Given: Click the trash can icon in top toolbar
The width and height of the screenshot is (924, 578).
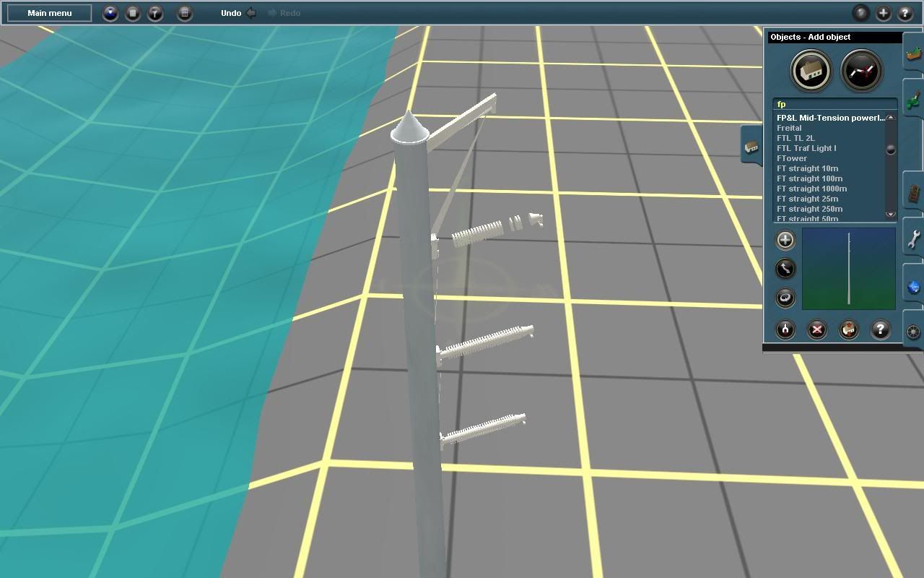Looking at the screenshot, I should tap(185, 13).
